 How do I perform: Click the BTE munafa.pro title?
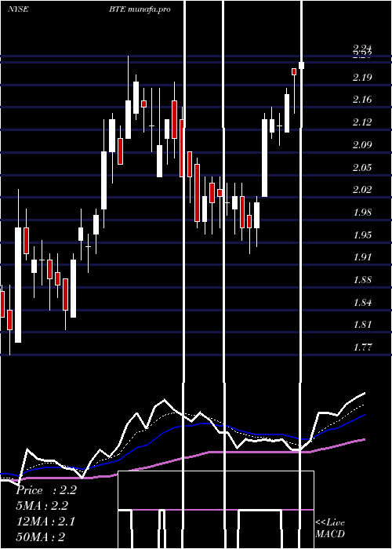click(x=140, y=9)
